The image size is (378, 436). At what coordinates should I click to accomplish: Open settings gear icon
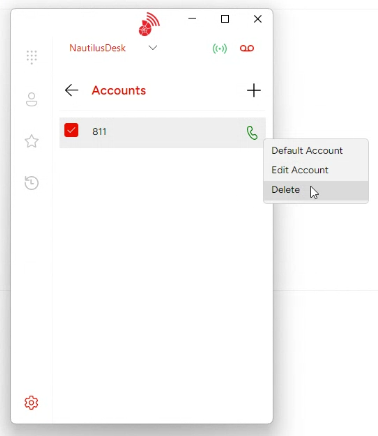pos(31,403)
